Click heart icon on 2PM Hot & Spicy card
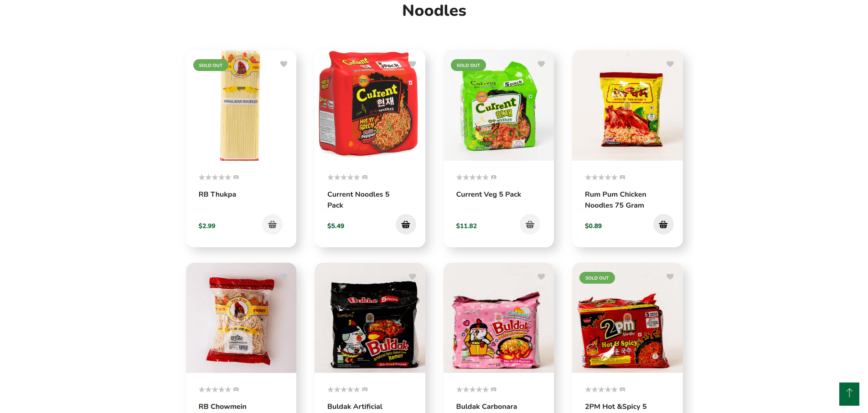This screenshot has height=413, width=868. [x=670, y=277]
